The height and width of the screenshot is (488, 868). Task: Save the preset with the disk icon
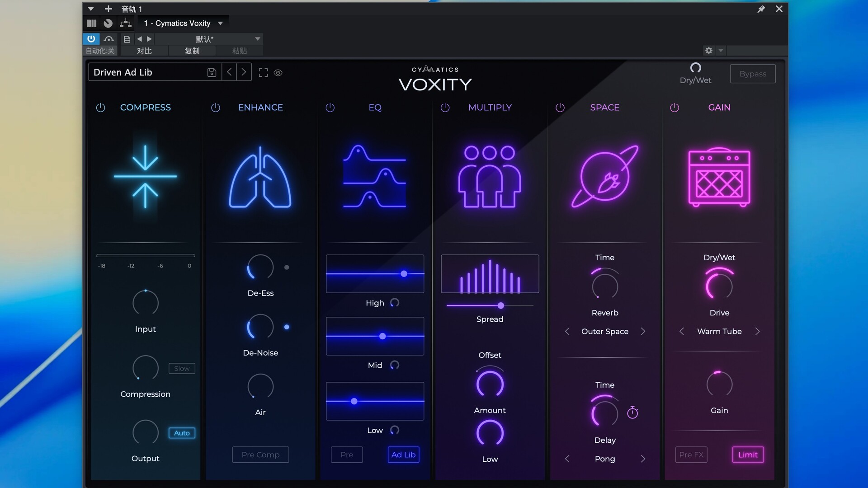click(212, 72)
